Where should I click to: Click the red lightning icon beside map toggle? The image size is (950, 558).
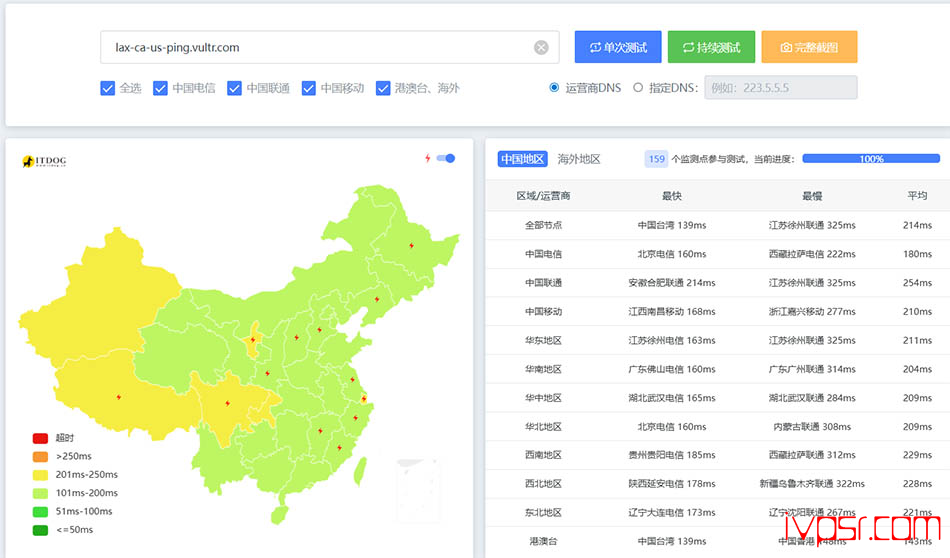(428, 158)
